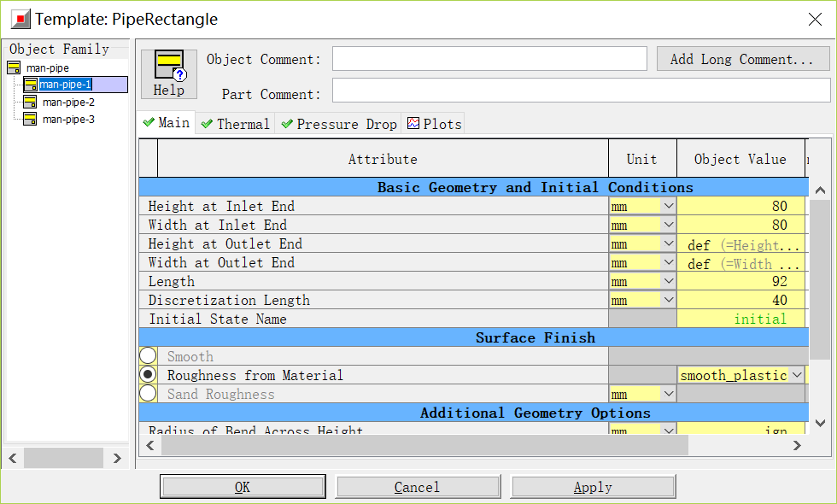The width and height of the screenshot is (837, 504).
Task: Click into the Object Comment field
Action: [489, 59]
